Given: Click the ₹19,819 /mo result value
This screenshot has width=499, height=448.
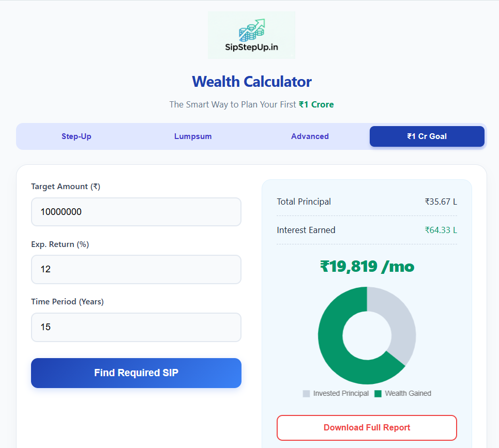Looking at the screenshot, I should [x=367, y=266].
